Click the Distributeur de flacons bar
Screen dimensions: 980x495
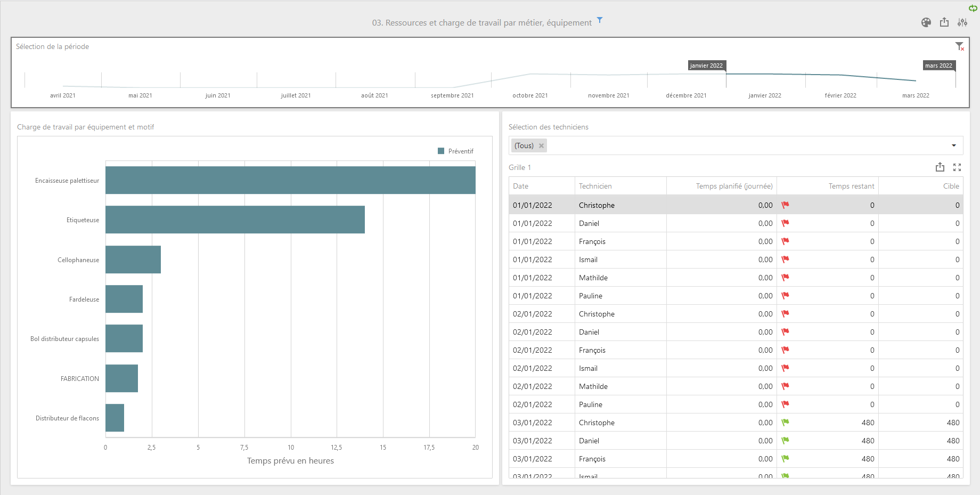point(115,418)
